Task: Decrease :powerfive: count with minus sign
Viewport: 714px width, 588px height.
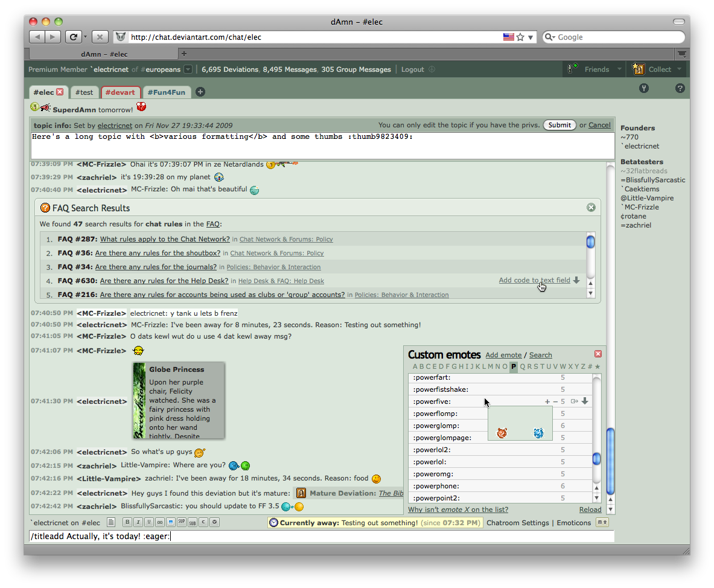Action: (555, 401)
